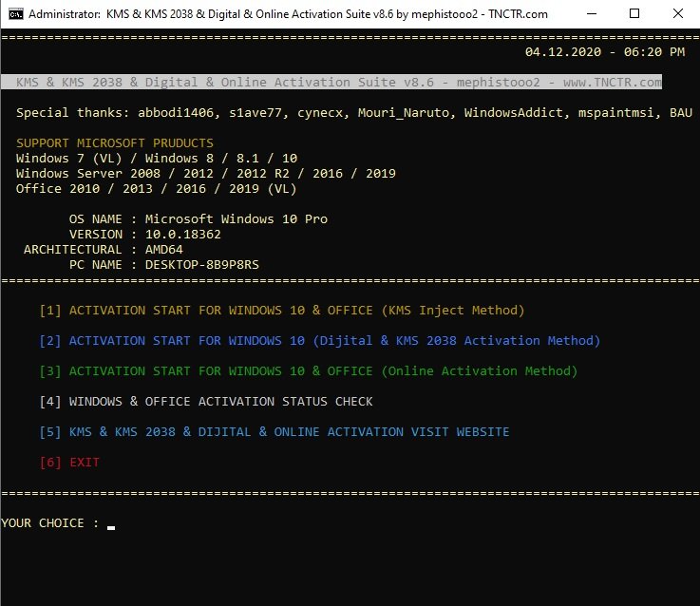Close the Administrator console window
700x606 pixels.
tap(676, 14)
